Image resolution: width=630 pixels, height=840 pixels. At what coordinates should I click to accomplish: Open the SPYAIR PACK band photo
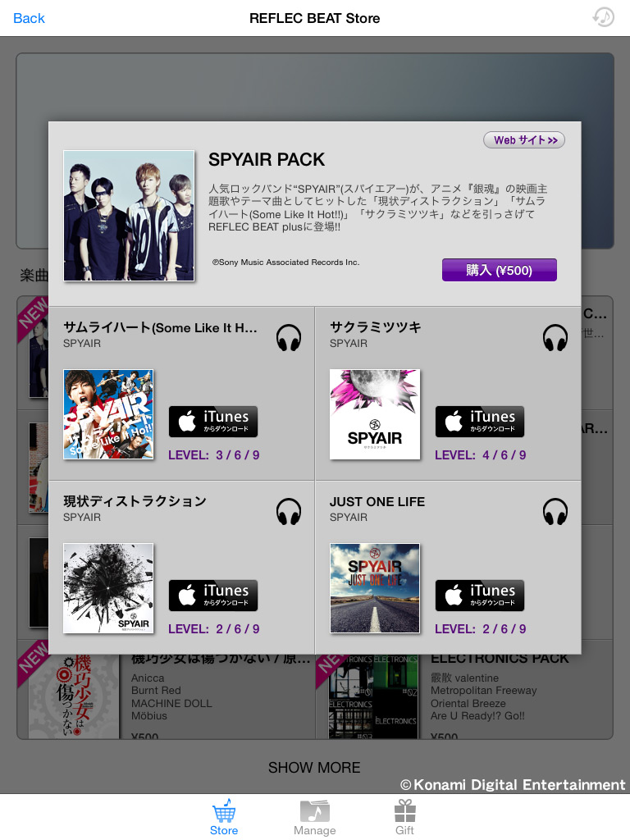pos(129,216)
